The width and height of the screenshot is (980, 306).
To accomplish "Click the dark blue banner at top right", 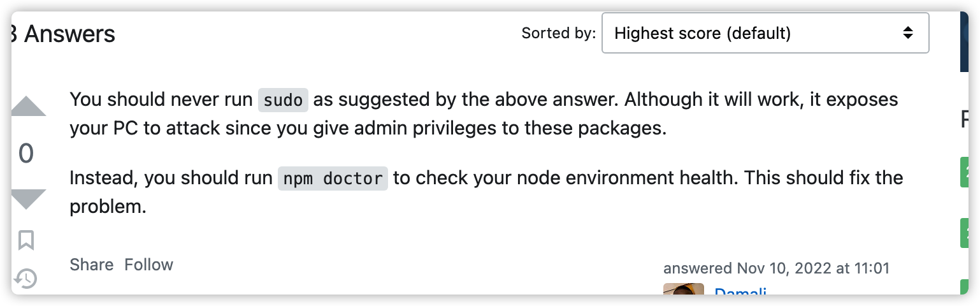I will point(964,41).
